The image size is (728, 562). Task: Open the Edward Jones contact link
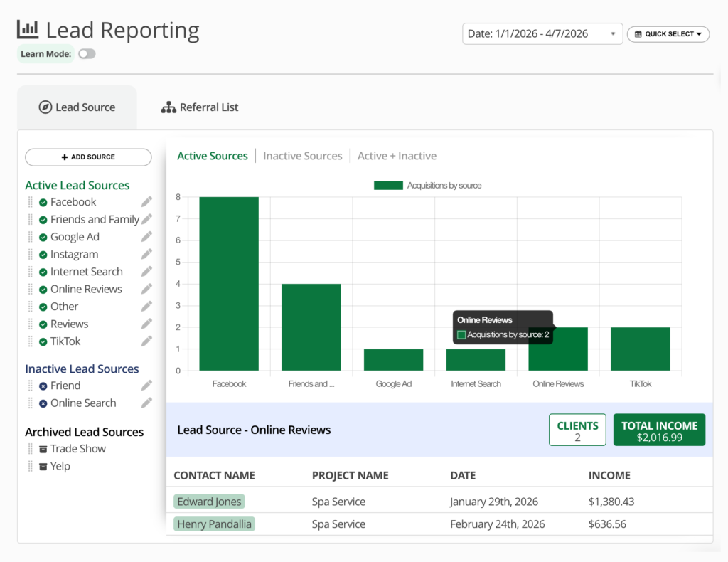(x=209, y=502)
